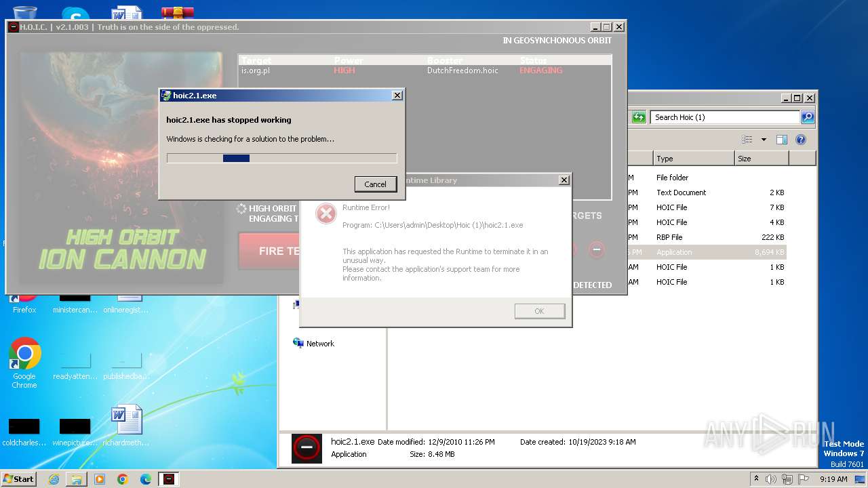Image resolution: width=868 pixels, height=488 pixels.
Task: Click the Recycle Bin desktop icon
Action: click(x=25, y=12)
